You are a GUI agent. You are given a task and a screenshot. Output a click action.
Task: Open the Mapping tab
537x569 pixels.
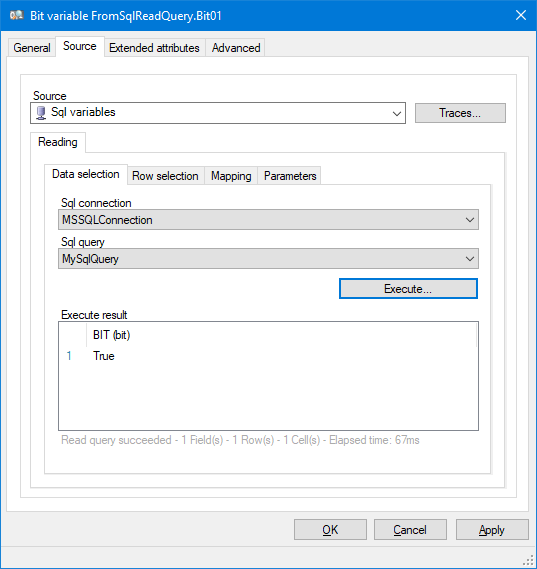231,176
